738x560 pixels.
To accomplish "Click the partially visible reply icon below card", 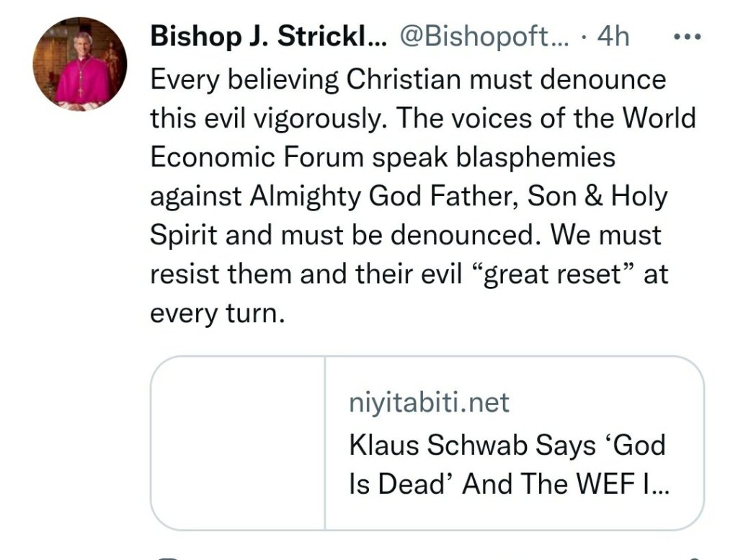I will [167, 557].
